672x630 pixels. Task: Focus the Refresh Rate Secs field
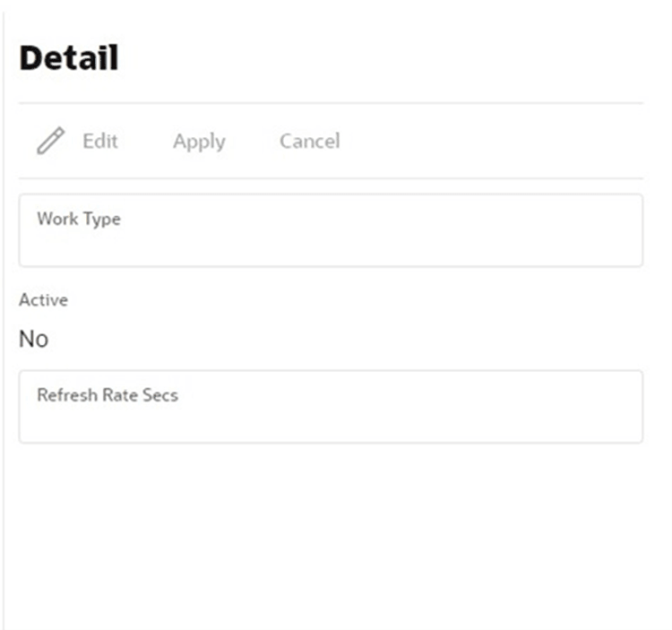pos(331,407)
